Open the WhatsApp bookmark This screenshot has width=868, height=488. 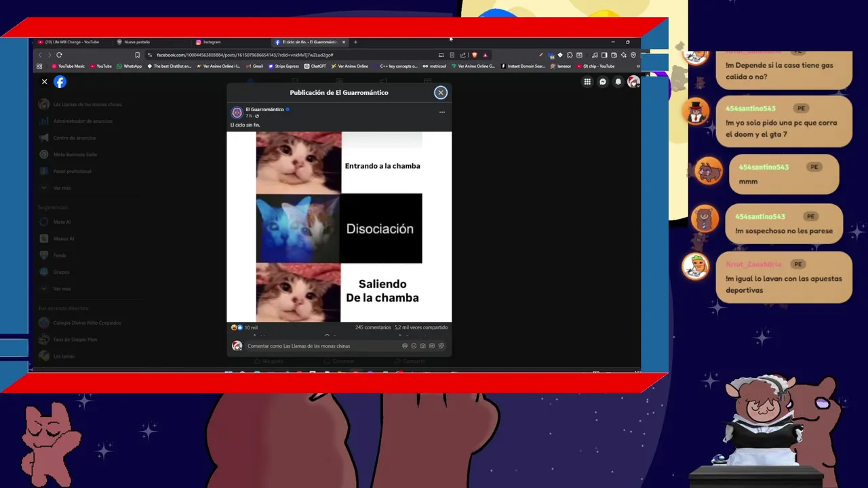130,66
